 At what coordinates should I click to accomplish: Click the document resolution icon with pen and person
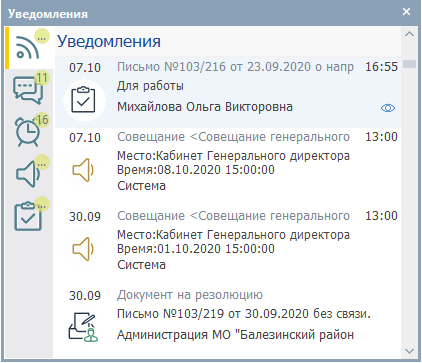(83, 327)
